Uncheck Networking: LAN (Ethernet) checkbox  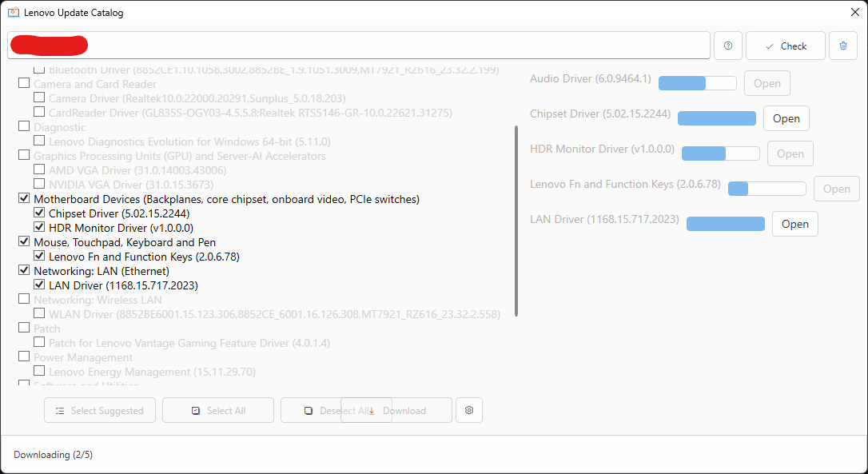tap(24, 270)
